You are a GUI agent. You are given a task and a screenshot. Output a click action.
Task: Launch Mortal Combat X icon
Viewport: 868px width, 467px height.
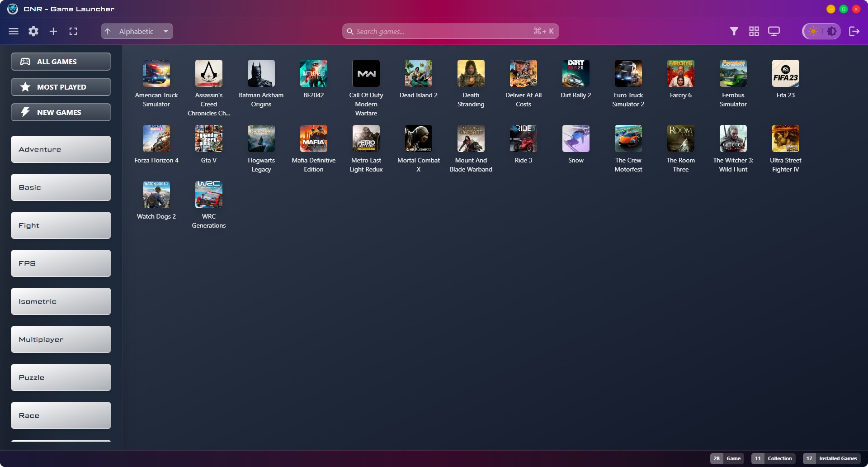click(x=419, y=138)
